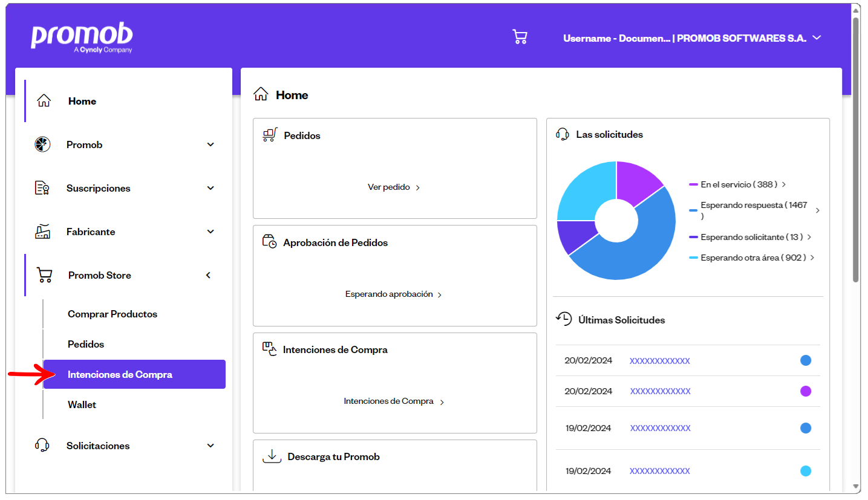Click the Ver pedido link

(x=394, y=187)
